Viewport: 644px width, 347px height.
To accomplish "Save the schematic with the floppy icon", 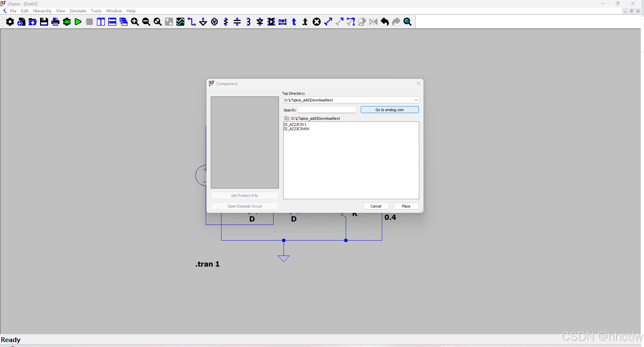I will (x=44, y=22).
